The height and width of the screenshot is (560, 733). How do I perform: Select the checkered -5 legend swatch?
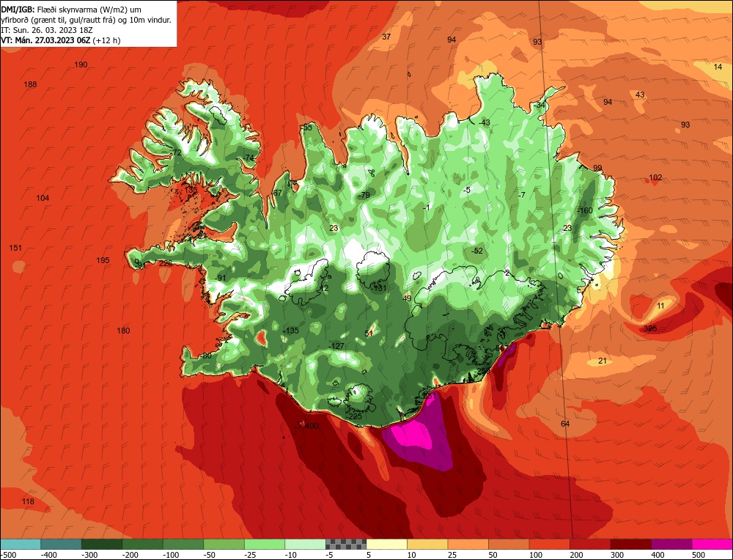click(346, 544)
